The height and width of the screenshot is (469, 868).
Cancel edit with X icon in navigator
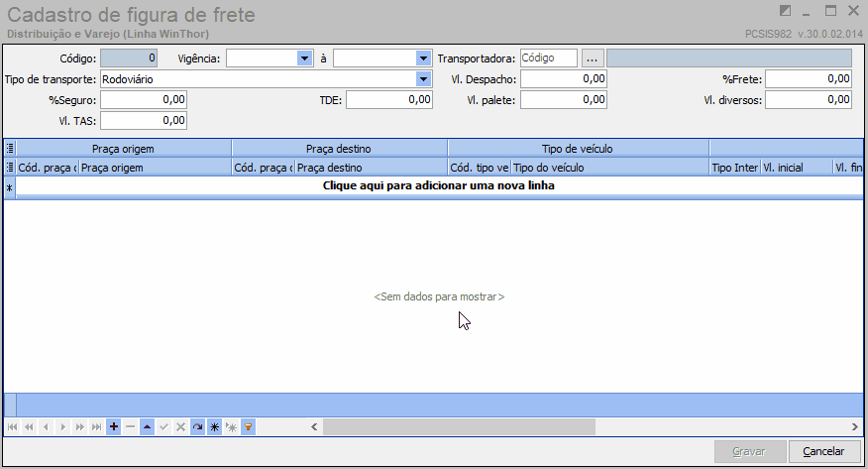180,427
